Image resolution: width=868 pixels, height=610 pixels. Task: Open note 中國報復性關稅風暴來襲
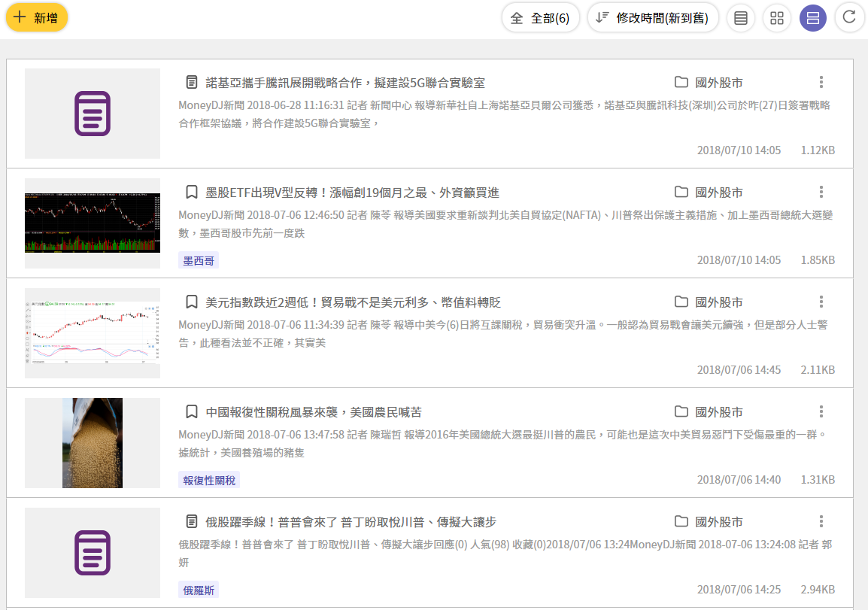314,412
